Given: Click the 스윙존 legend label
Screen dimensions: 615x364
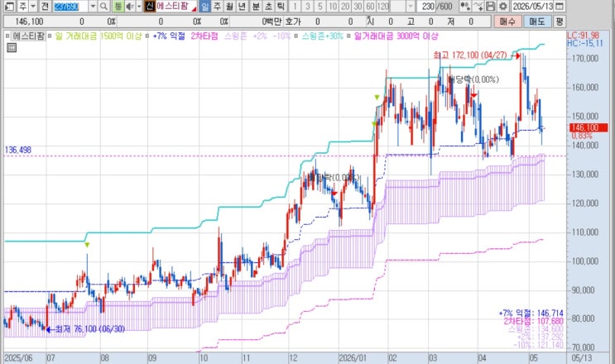Looking at the screenshot, I should pos(236,36).
